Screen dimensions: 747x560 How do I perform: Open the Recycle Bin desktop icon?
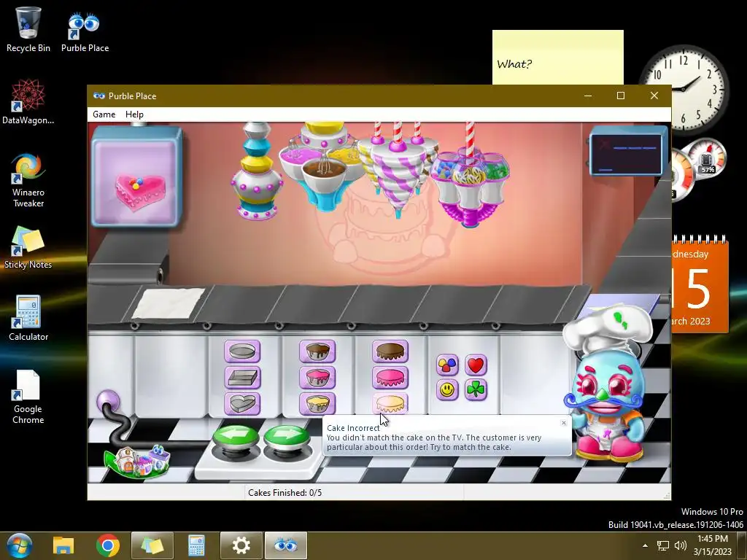pyautogui.click(x=28, y=29)
